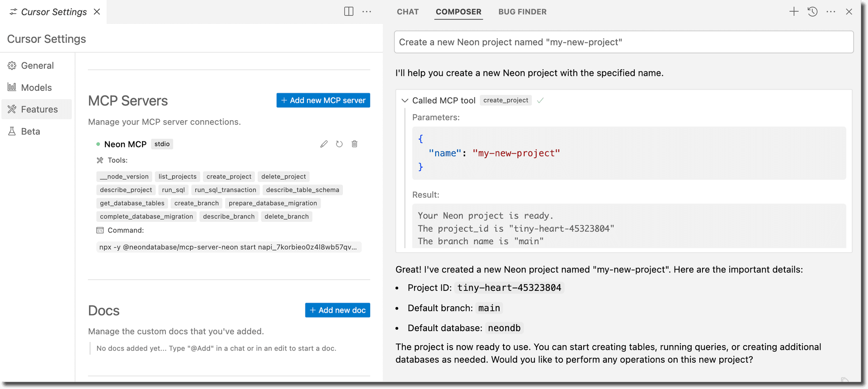Start a new composer with plus icon
Image resolution: width=868 pixels, height=389 pixels.
point(794,12)
